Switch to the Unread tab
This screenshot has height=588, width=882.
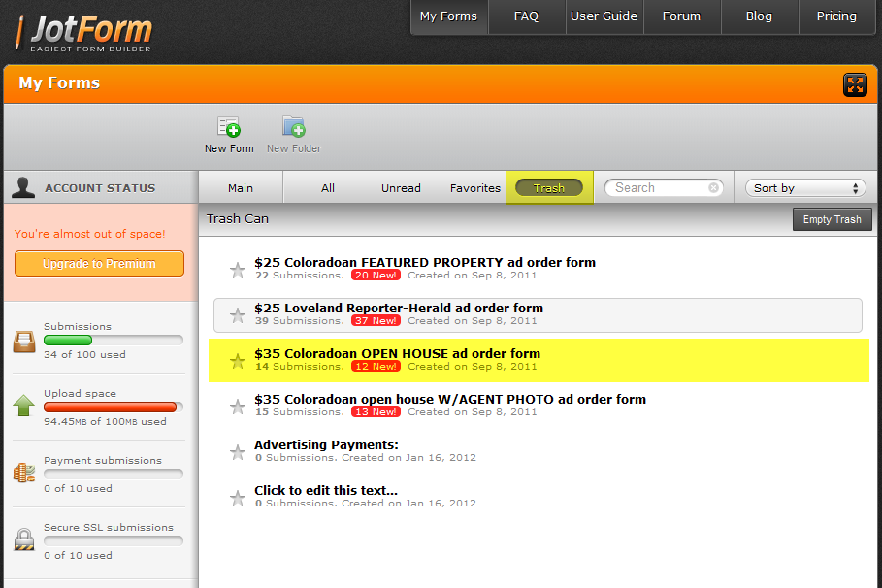click(x=401, y=188)
